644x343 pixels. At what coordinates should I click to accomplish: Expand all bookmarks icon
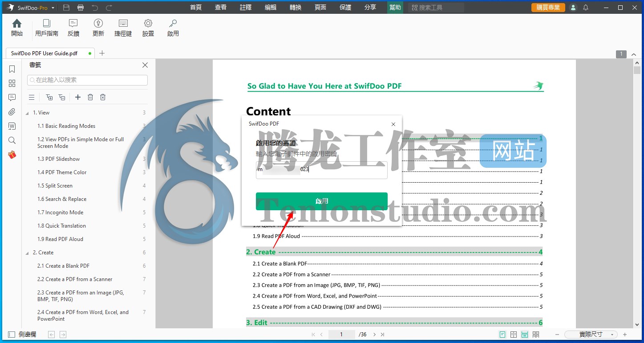(49, 97)
